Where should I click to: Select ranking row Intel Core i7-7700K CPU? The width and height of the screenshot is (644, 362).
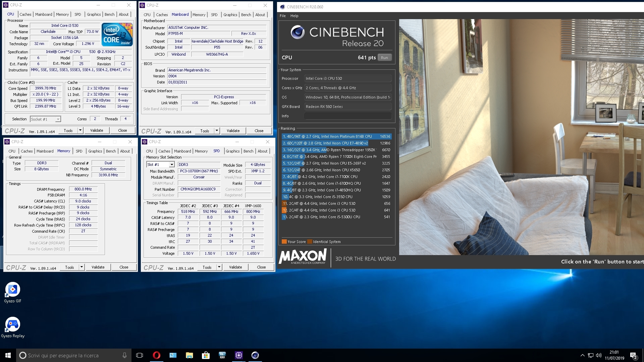click(x=336, y=177)
